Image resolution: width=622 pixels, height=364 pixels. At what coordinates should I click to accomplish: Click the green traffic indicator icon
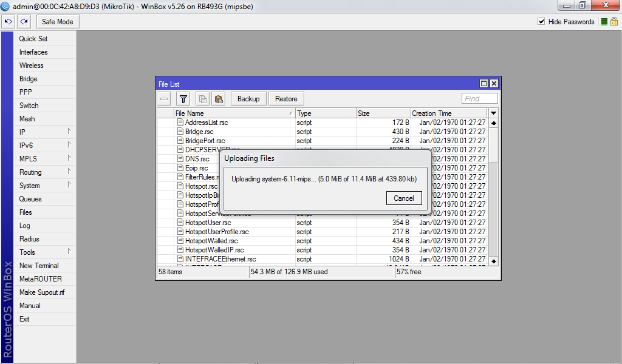coord(604,22)
